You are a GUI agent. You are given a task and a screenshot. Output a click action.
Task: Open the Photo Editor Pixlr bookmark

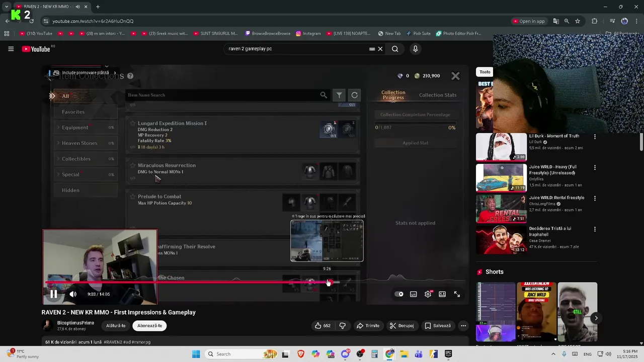458,34
